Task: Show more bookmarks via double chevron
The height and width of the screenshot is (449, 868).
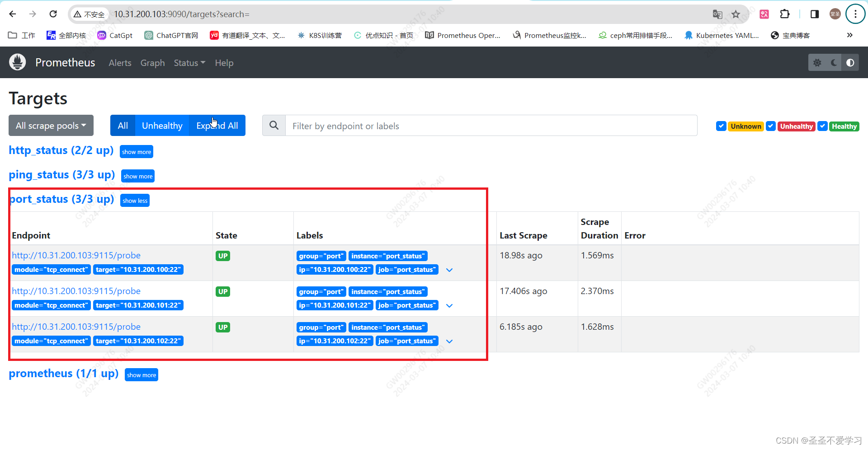Action: [849, 35]
